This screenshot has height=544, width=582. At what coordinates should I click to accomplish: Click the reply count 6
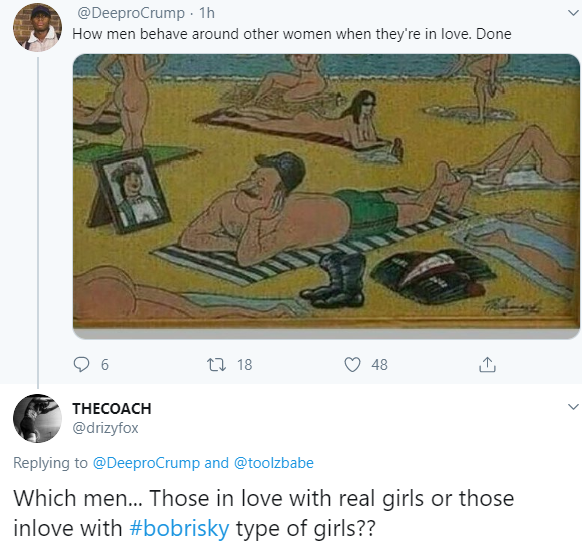coord(105,365)
